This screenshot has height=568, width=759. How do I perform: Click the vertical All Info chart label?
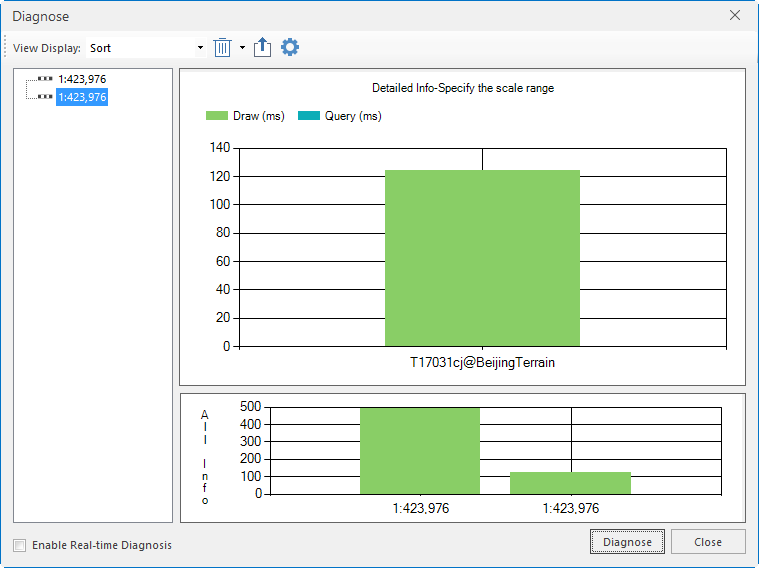click(x=205, y=456)
